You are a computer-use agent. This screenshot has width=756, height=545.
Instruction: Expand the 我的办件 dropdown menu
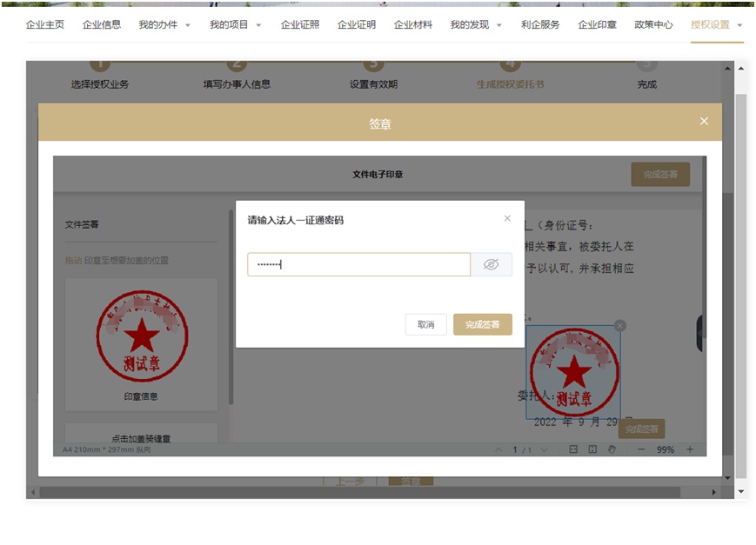(164, 24)
